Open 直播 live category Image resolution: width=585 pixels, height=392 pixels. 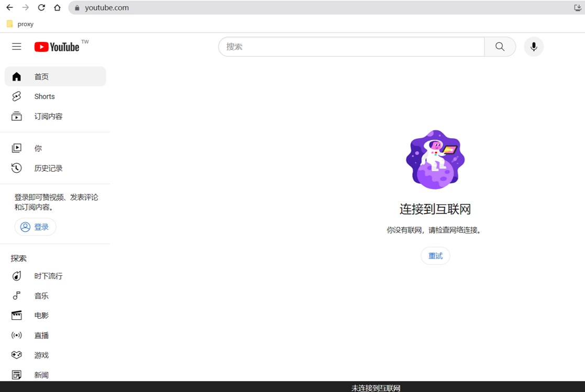(x=55, y=335)
